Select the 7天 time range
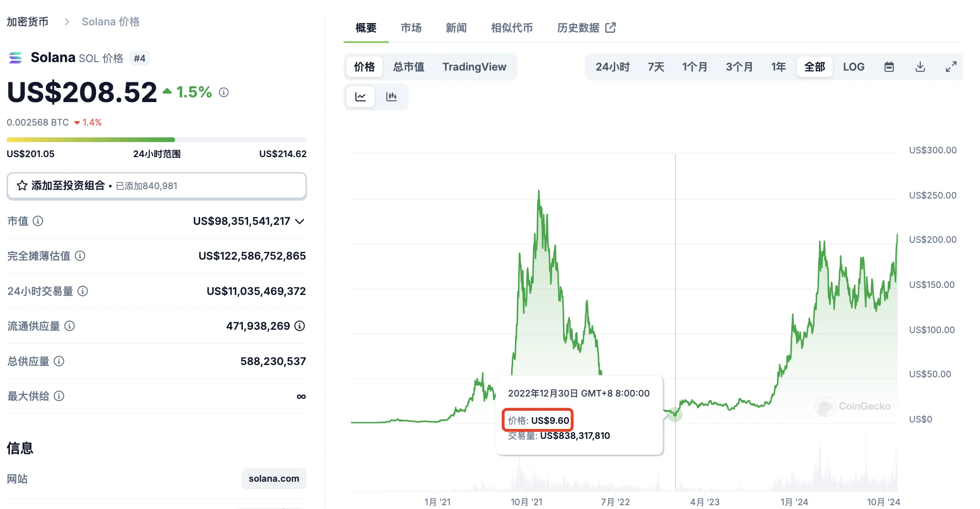The image size is (980, 509). pos(655,67)
